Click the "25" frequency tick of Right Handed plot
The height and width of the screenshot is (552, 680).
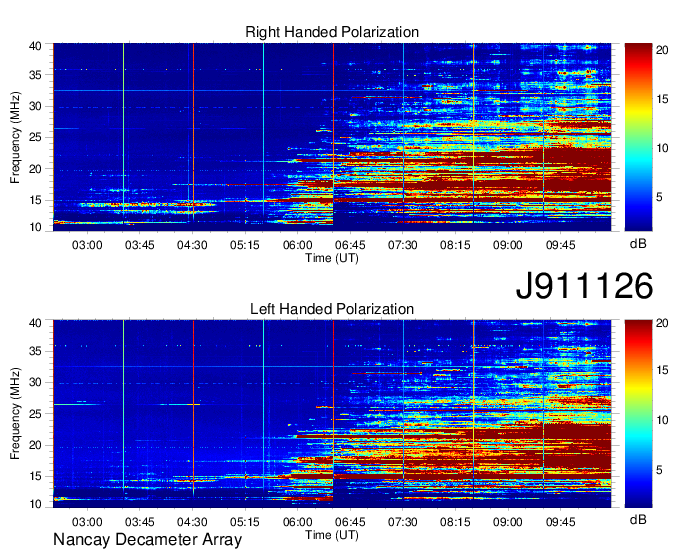click(36, 137)
